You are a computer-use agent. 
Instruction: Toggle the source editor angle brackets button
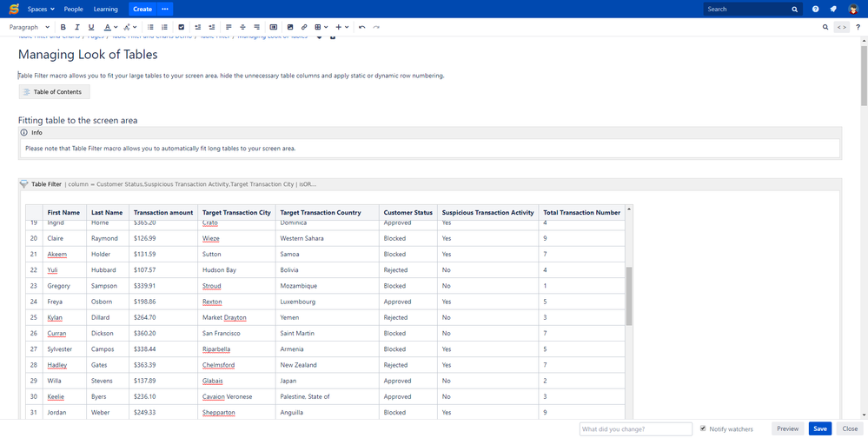tap(842, 27)
